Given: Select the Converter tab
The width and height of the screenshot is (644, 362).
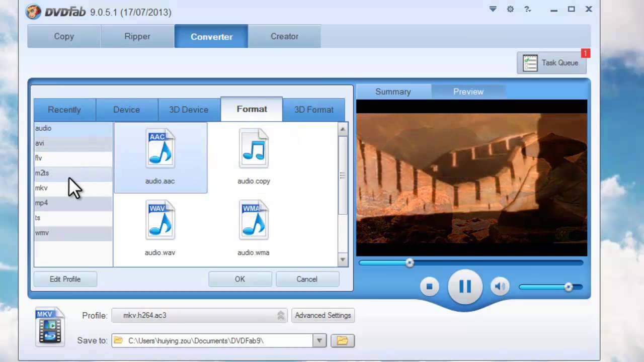Looking at the screenshot, I should [211, 36].
